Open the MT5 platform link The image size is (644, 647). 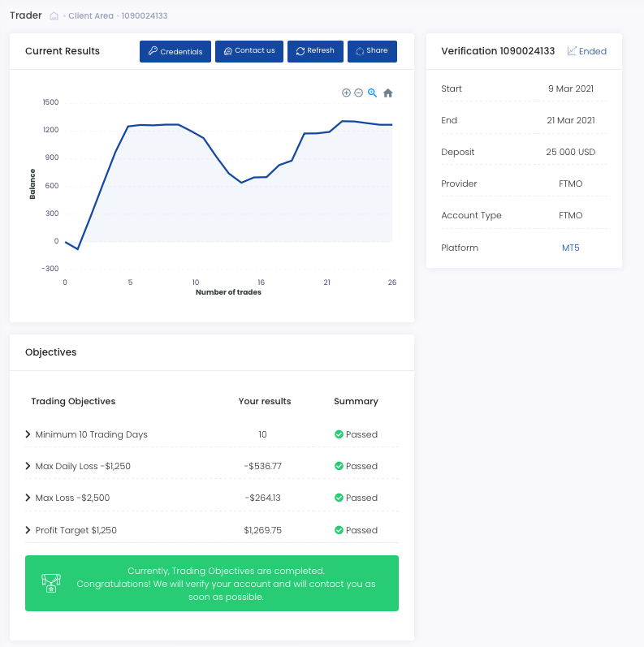(x=571, y=248)
